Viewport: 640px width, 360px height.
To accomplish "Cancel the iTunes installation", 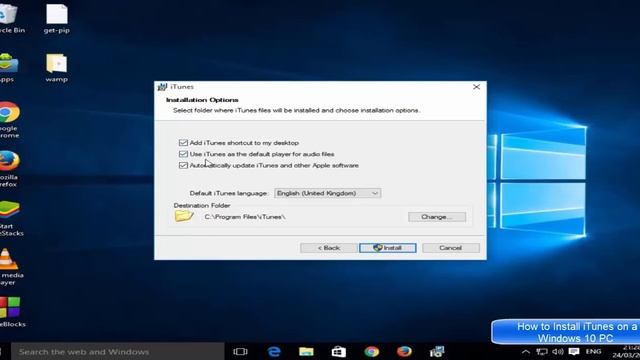I will point(451,248).
